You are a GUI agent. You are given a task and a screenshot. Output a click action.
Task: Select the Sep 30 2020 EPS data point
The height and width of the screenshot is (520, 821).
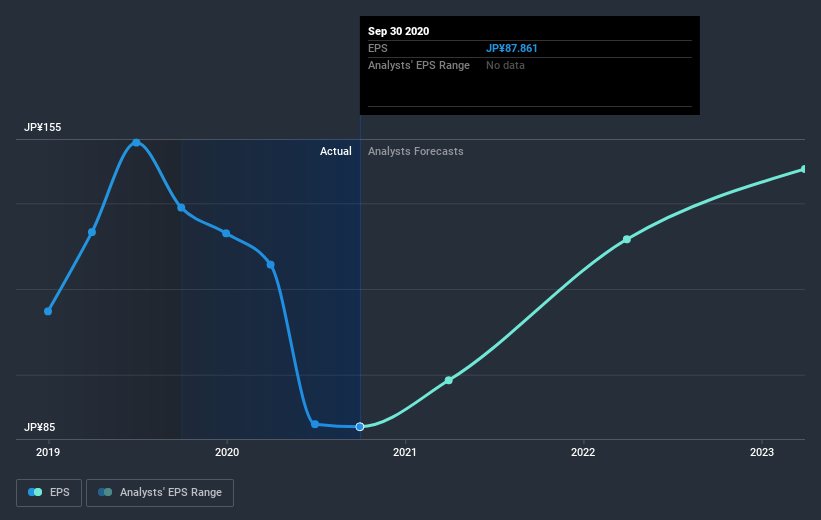pyautogui.click(x=360, y=427)
